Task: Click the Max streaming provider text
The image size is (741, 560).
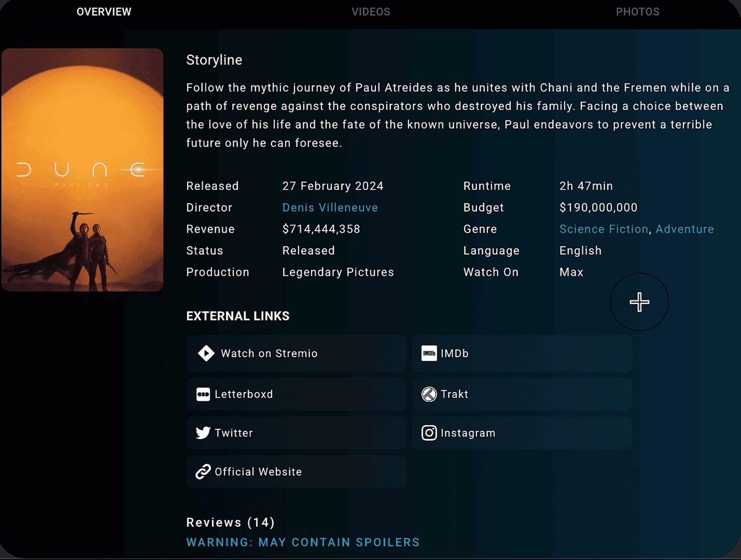Action: (x=571, y=272)
